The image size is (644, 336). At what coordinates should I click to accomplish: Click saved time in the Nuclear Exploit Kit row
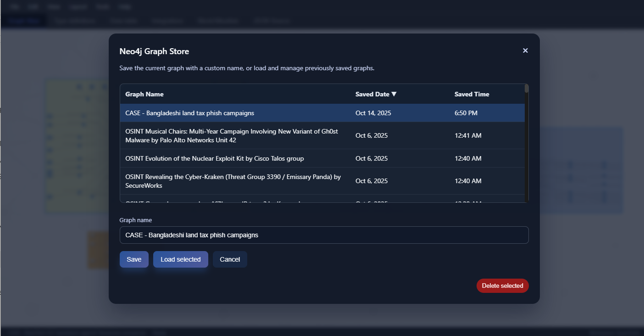click(x=468, y=158)
